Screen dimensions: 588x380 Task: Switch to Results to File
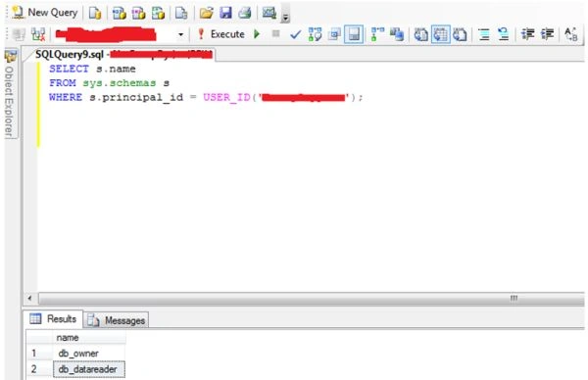(460, 35)
